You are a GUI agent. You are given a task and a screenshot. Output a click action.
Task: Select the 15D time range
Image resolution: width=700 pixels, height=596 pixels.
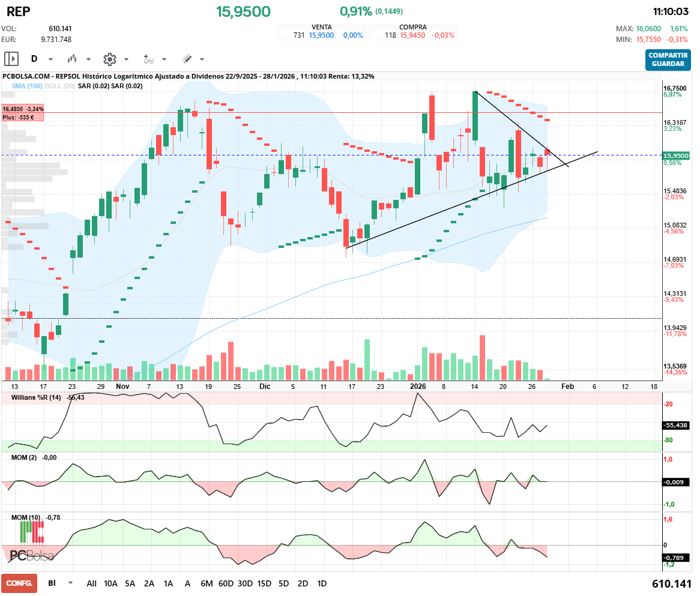click(x=264, y=583)
